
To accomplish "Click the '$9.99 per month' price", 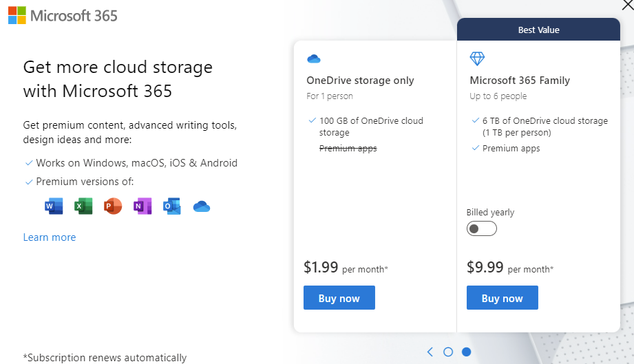I will coord(510,268).
